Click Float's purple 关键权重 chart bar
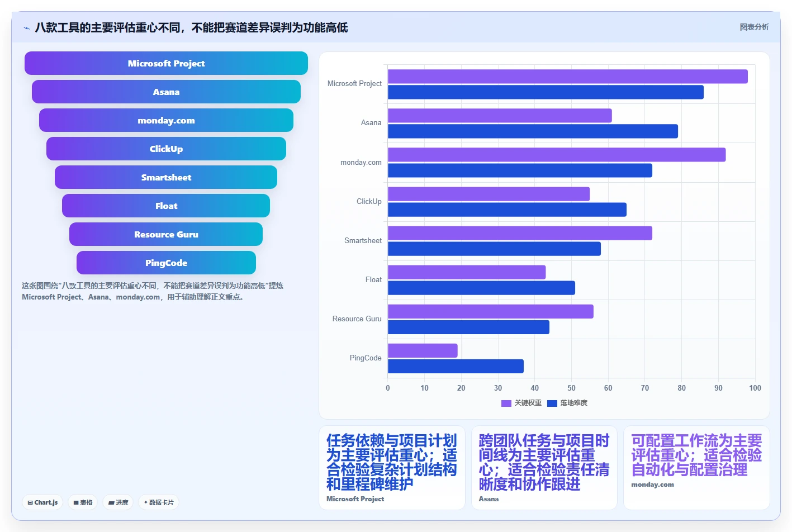The height and width of the screenshot is (532, 792). [x=467, y=272]
